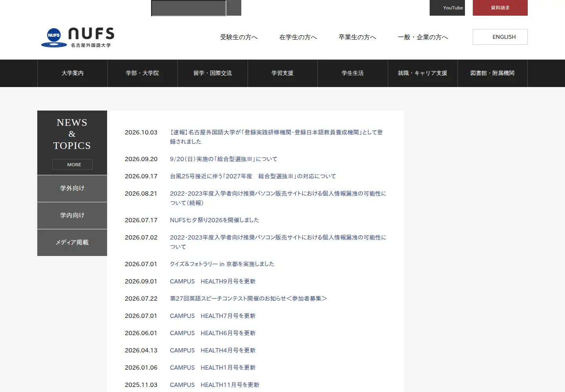
Task: Open NUFS七夕祭り2026 news link
Action: click(215, 220)
